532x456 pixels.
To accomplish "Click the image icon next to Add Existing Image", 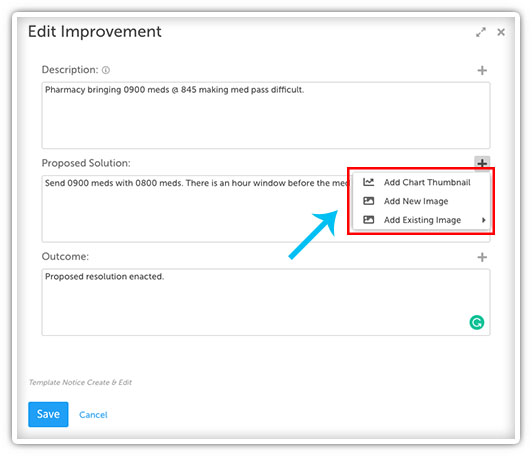I will [368, 220].
